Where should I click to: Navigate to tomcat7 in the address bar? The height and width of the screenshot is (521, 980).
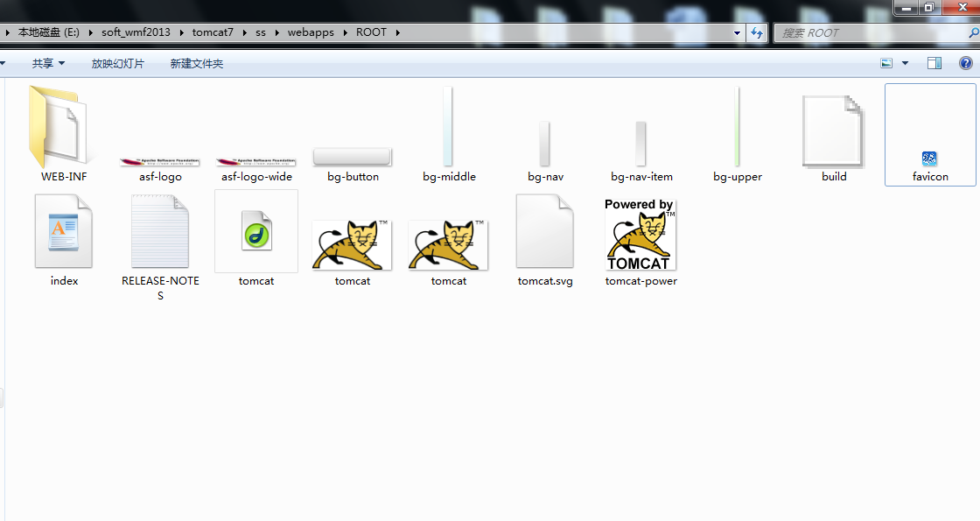tap(213, 32)
